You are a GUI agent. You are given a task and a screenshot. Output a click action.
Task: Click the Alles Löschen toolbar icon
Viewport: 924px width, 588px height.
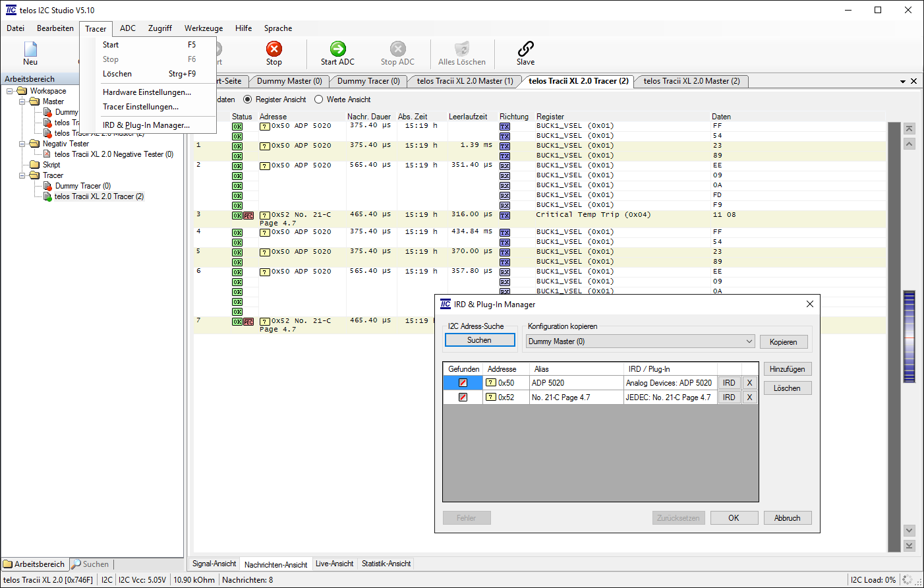click(462, 49)
